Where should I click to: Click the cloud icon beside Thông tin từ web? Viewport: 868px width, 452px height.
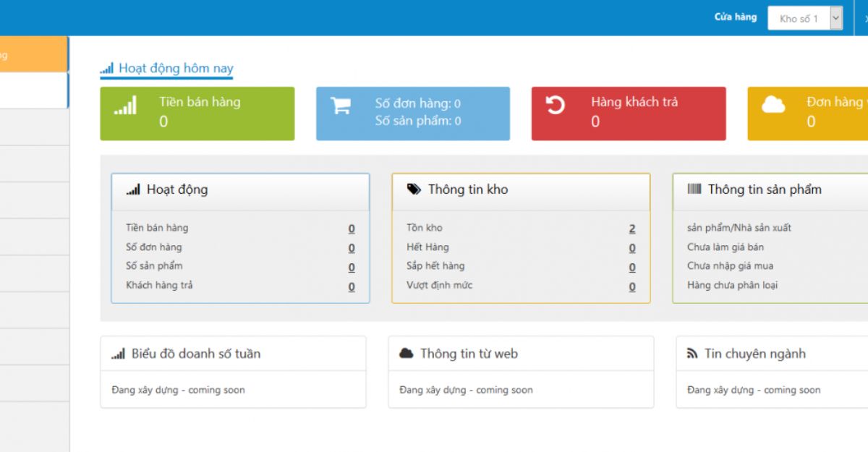[x=407, y=354]
